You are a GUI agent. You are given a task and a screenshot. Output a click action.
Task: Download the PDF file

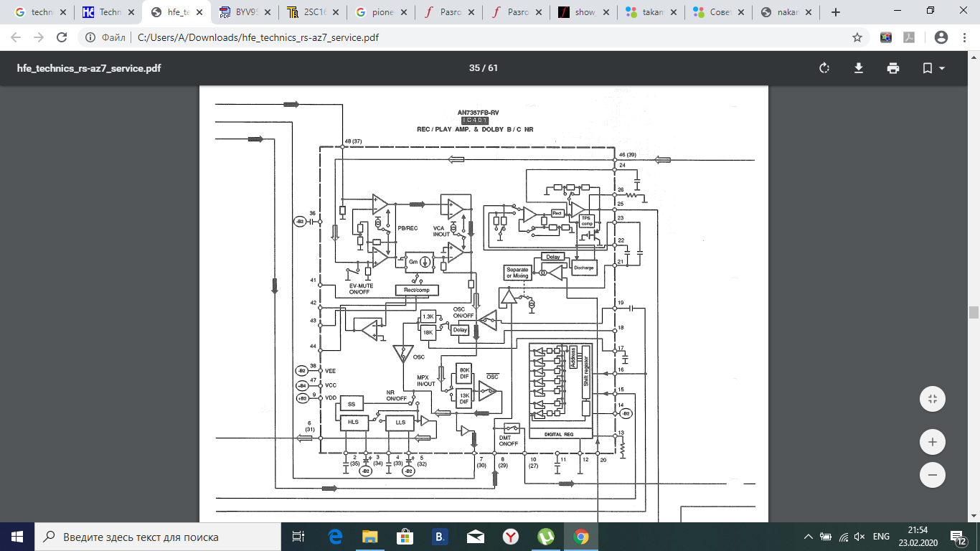859,68
